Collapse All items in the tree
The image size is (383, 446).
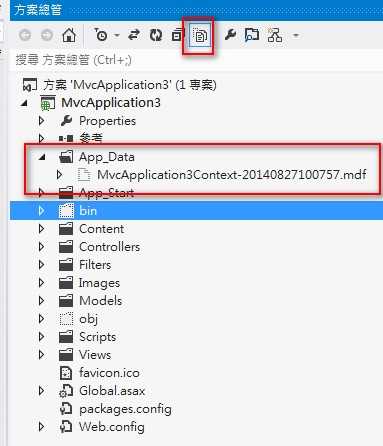pos(177,35)
